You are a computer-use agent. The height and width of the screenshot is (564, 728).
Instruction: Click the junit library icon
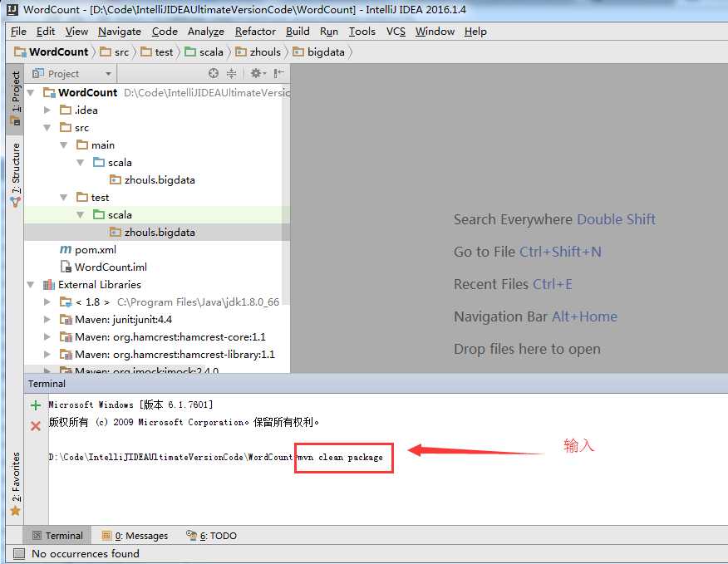(x=66, y=319)
